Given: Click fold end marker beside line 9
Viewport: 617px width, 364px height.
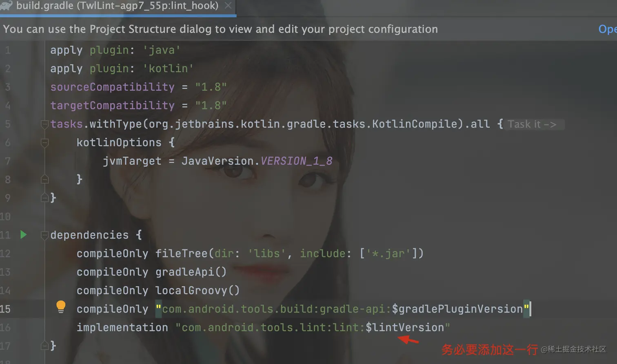Looking at the screenshot, I should click(x=45, y=198).
